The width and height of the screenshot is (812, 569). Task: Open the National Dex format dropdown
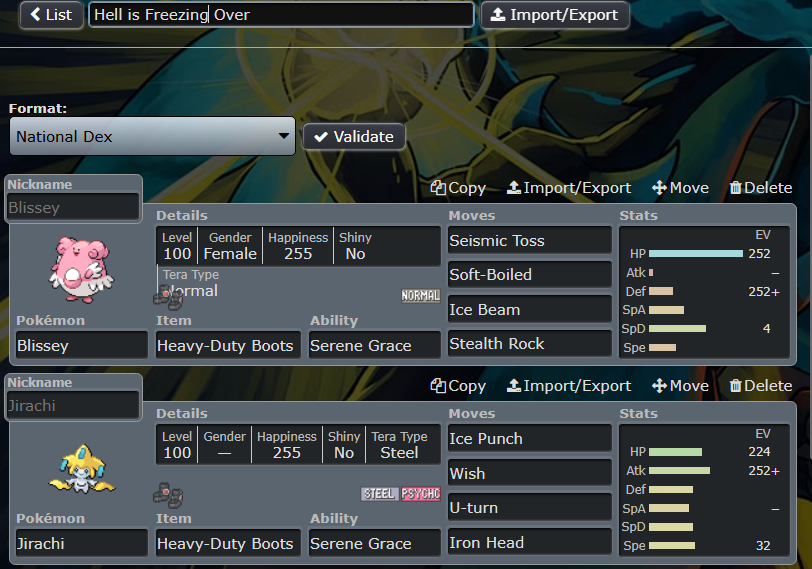coord(152,136)
